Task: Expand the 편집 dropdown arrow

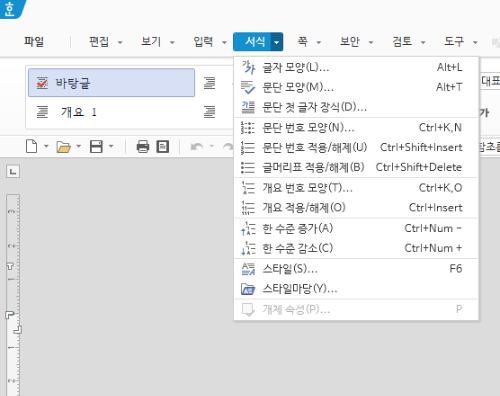Action: click(x=120, y=42)
